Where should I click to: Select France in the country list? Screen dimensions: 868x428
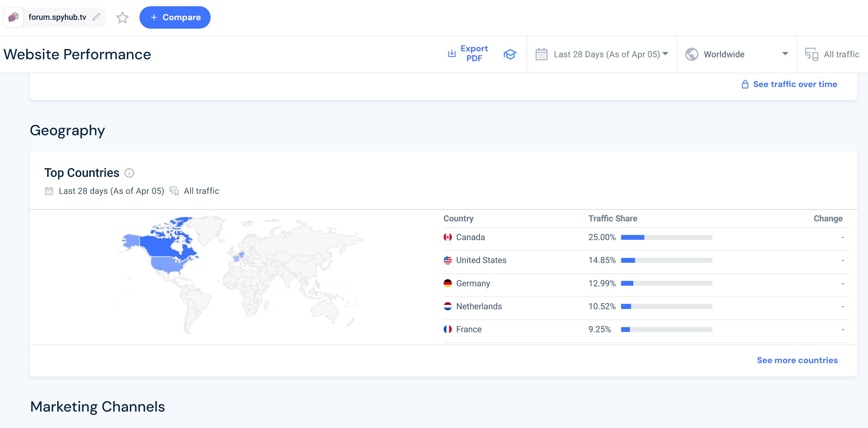(468, 329)
